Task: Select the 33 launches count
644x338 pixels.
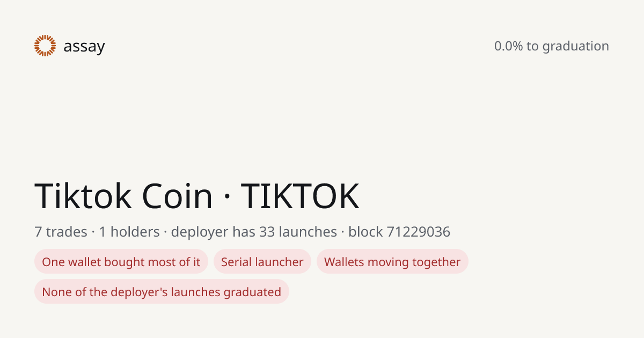Action: [298, 232]
